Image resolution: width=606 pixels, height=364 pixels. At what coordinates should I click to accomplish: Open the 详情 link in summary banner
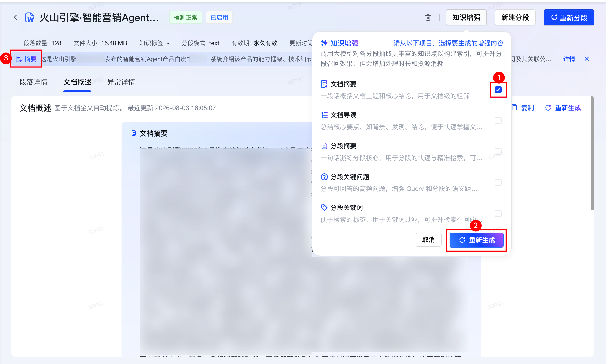pos(569,59)
